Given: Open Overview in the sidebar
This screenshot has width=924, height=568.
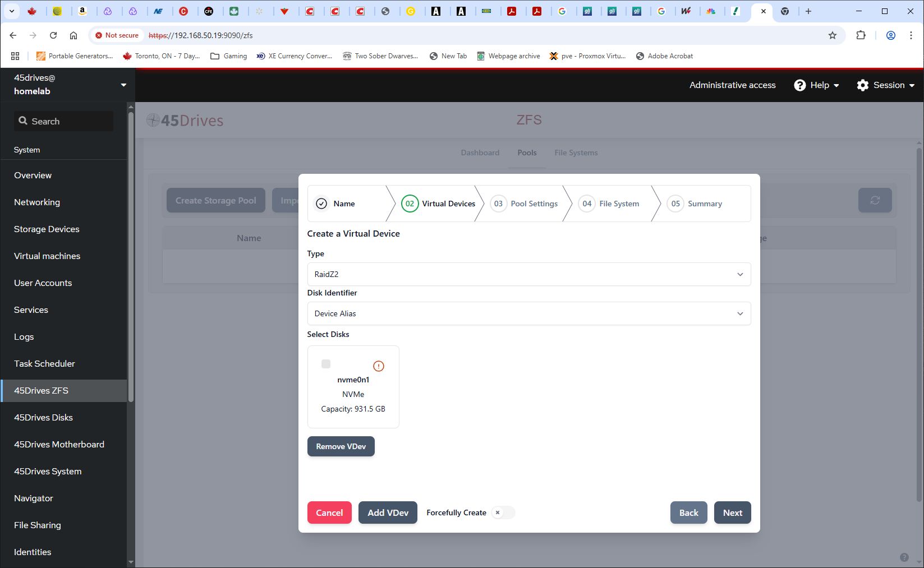Looking at the screenshot, I should click(63, 176).
